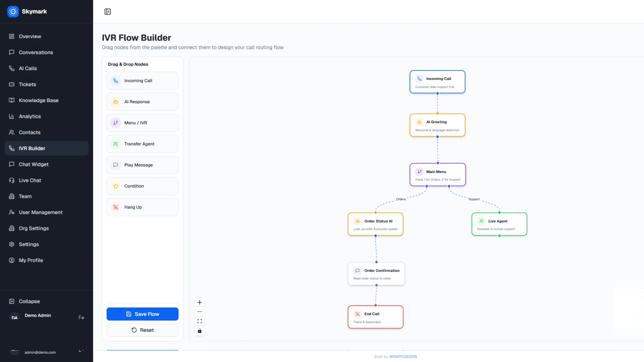Image resolution: width=644 pixels, height=362 pixels.
Task: Click the Orders edge label
Action: 401,199
